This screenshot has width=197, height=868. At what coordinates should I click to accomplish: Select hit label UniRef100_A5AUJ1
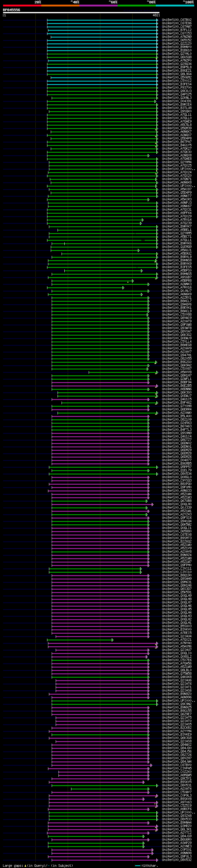177,250
